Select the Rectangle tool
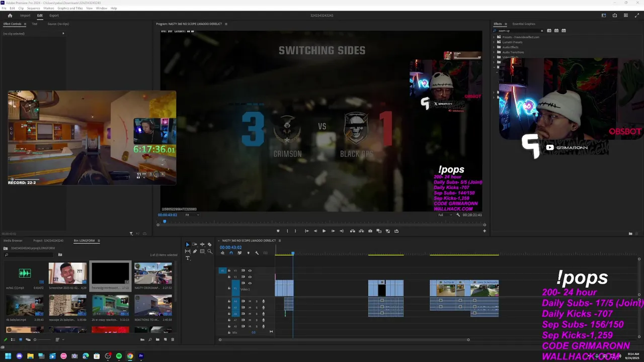This screenshot has width=644, height=362. (x=202, y=251)
